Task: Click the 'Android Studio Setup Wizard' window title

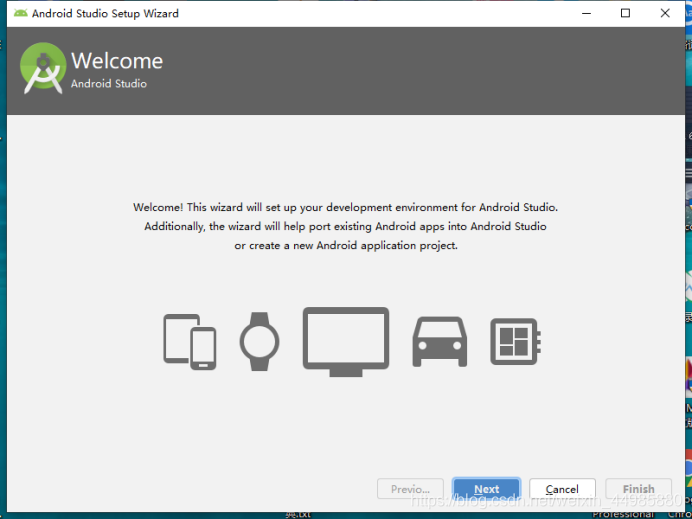Action: (105, 14)
